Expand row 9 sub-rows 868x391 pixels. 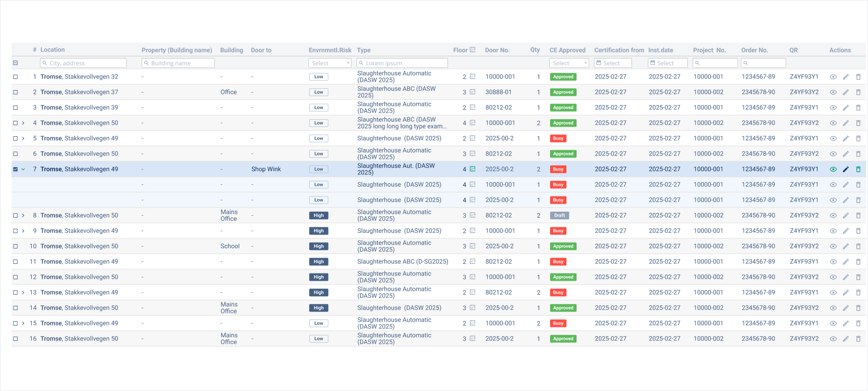pyautogui.click(x=23, y=231)
